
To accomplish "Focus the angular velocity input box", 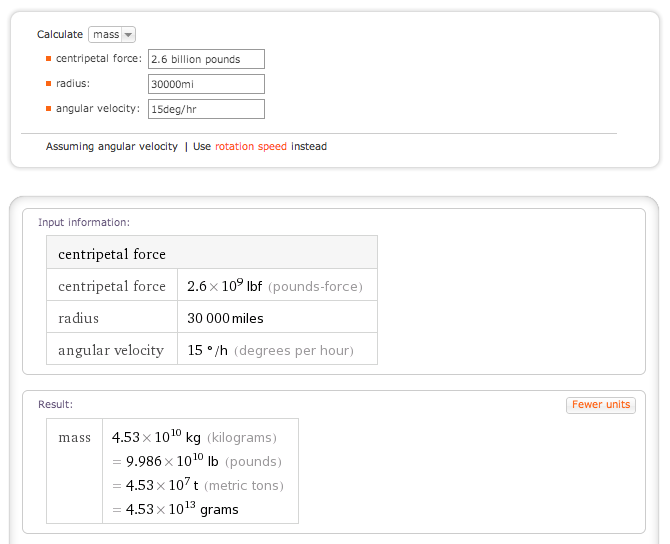I will tap(206, 109).
